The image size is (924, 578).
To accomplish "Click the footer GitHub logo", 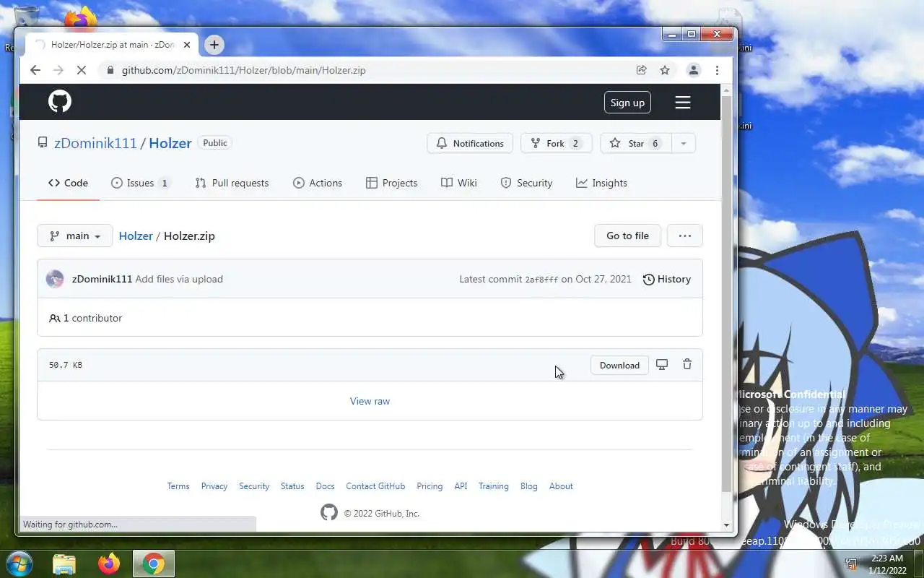I will point(329,513).
